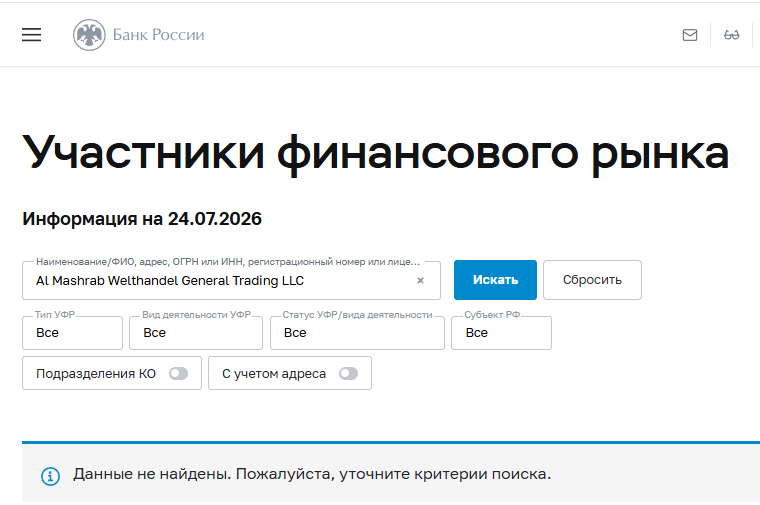Open the envelope contact icon
This screenshot has height=505, width=760.
690,35
